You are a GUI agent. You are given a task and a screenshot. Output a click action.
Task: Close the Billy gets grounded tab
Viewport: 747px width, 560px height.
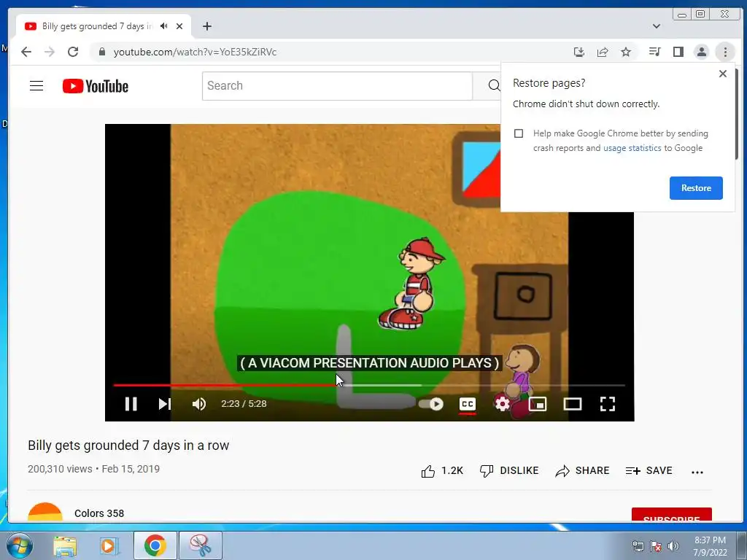point(179,26)
